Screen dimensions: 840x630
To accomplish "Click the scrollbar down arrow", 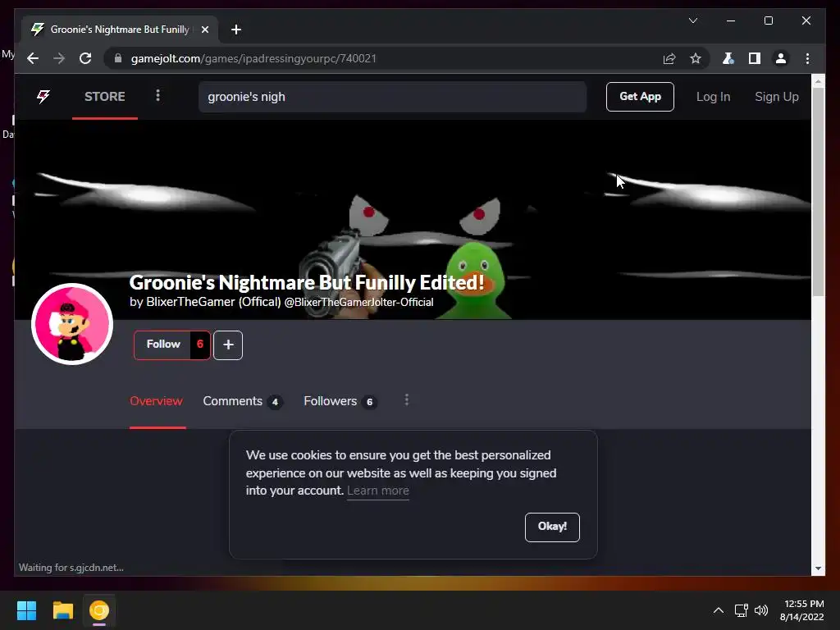I will [818, 568].
